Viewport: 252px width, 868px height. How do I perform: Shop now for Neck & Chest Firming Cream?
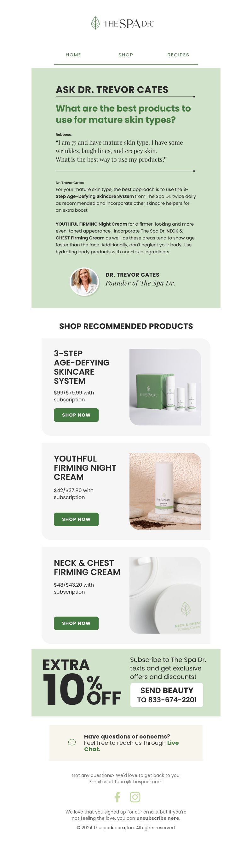pos(76,624)
